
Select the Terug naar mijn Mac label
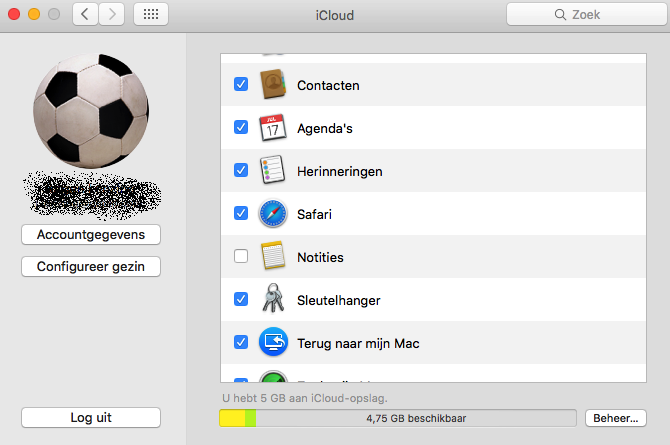pos(358,344)
